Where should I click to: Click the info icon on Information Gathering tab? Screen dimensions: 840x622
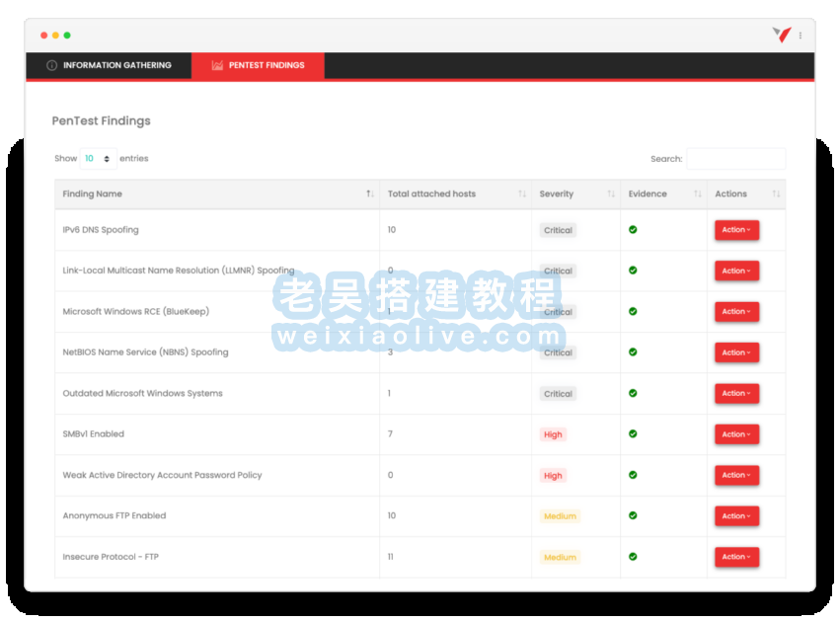pos(51,66)
